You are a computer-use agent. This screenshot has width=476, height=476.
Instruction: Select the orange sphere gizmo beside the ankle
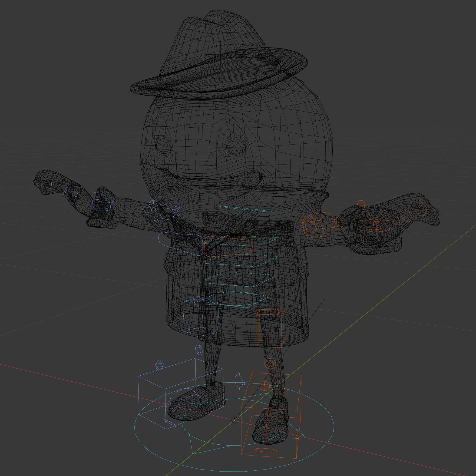pos(264,386)
